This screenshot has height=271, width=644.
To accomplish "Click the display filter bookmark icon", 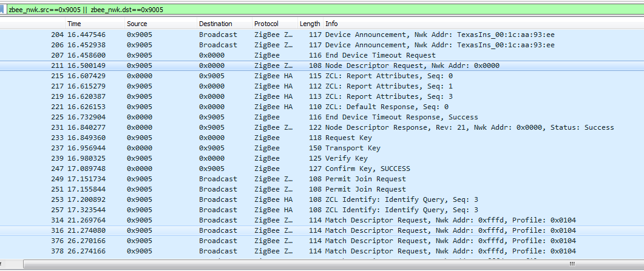I will [x=2, y=10].
